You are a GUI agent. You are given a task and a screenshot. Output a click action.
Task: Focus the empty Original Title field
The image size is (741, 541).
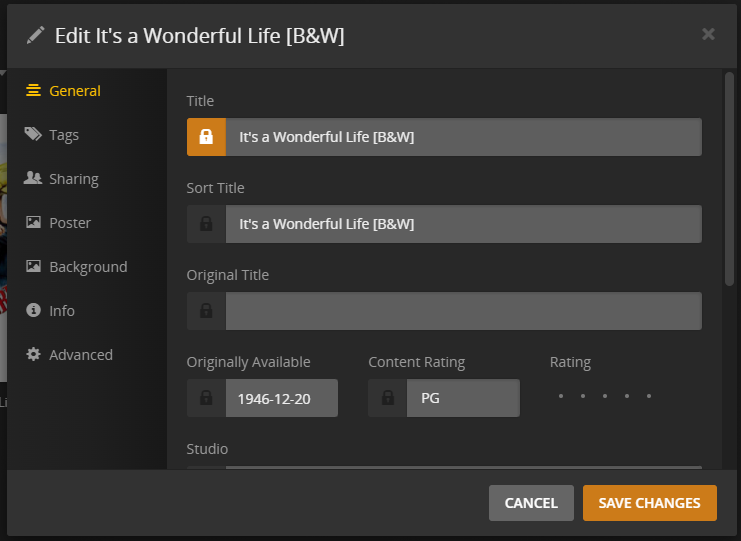pos(464,311)
